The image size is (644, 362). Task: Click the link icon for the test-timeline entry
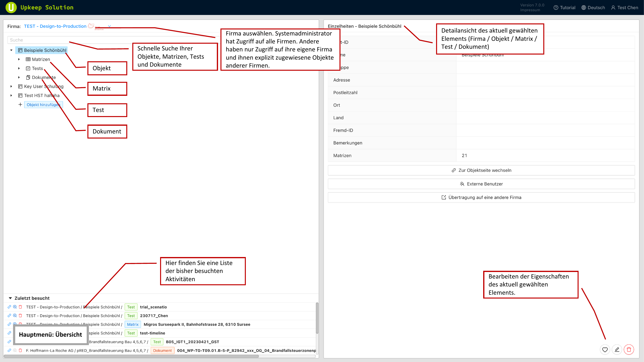pyautogui.click(x=9, y=333)
